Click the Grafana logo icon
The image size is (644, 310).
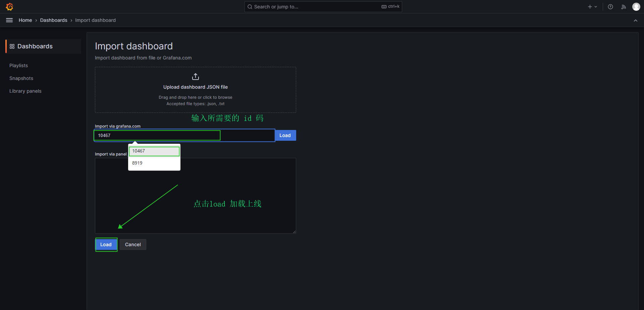(9, 7)
